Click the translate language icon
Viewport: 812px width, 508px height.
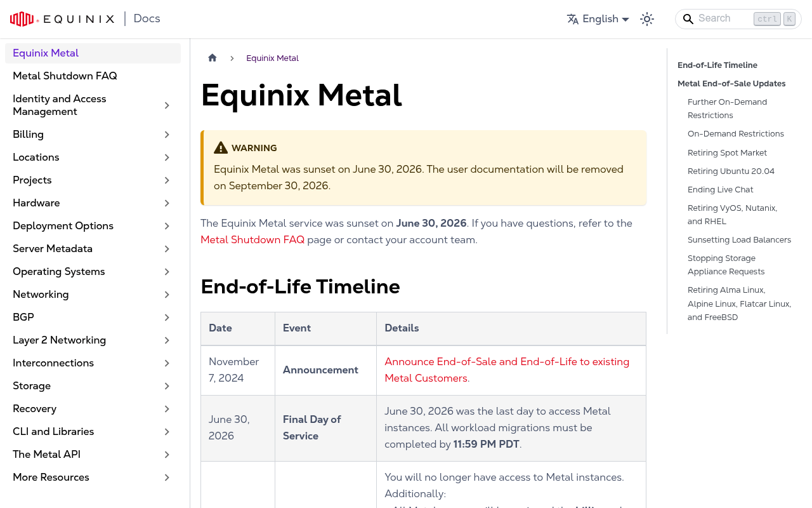tap(573, 19)
